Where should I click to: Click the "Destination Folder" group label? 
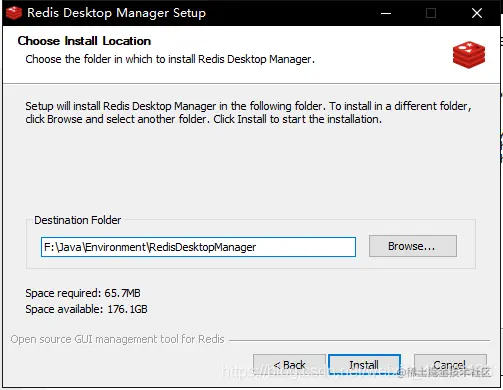click(78, 220)
